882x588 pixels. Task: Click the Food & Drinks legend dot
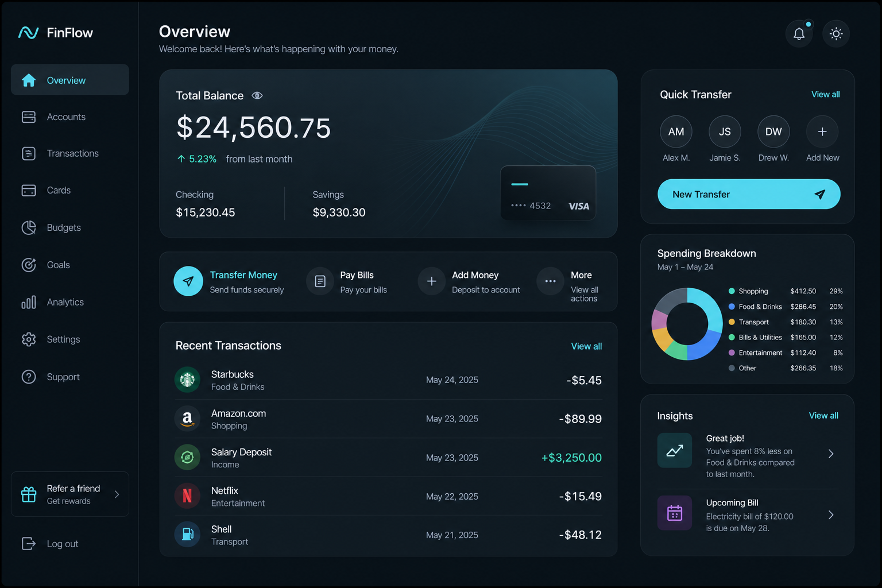coord(732,307)
